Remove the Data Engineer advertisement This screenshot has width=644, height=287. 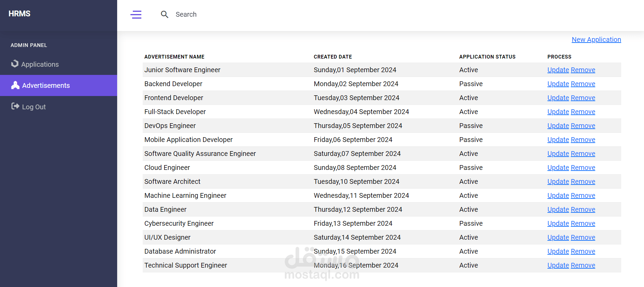pyautogui.click(x=583, y=209)
